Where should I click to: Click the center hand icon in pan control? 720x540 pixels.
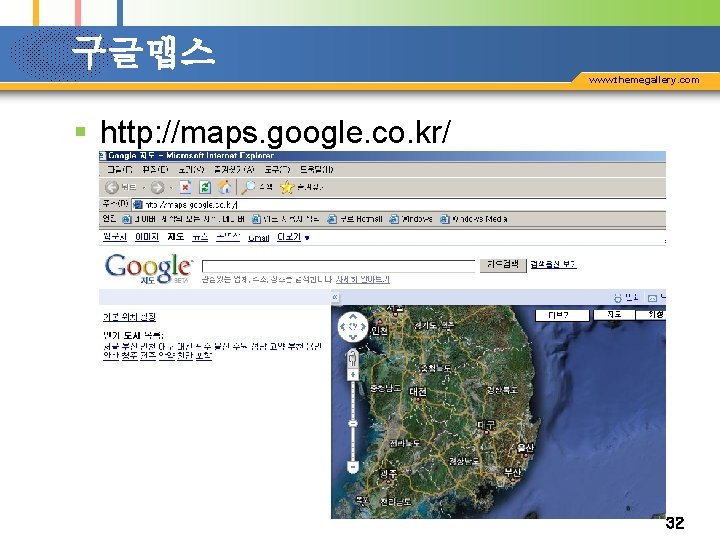[353, 327]
